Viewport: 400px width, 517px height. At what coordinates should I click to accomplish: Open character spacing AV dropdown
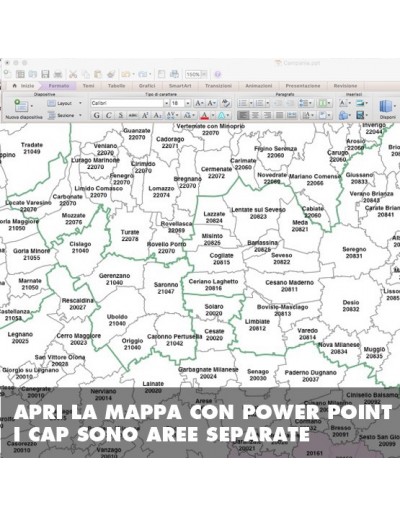(x=172, y=115)
